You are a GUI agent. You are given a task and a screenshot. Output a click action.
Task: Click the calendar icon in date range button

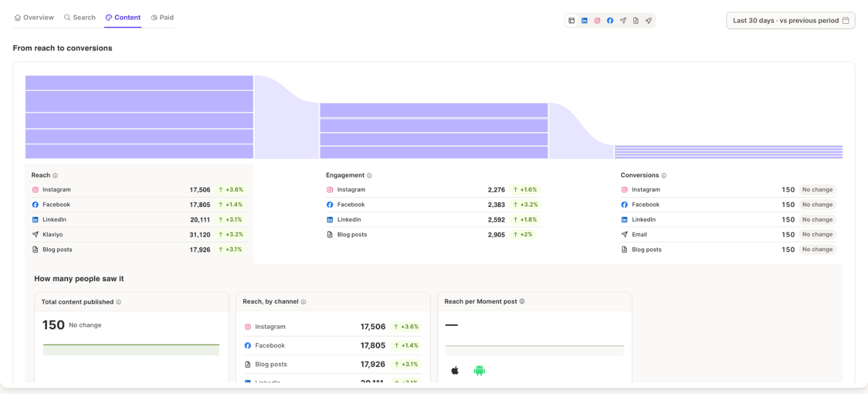pyautogui.click(x=845, y=20)
